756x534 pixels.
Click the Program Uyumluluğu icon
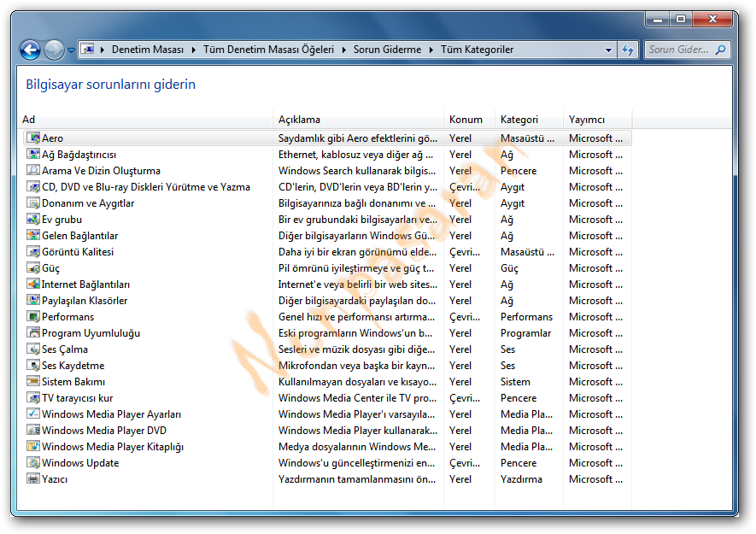click(x=32, y=333)
